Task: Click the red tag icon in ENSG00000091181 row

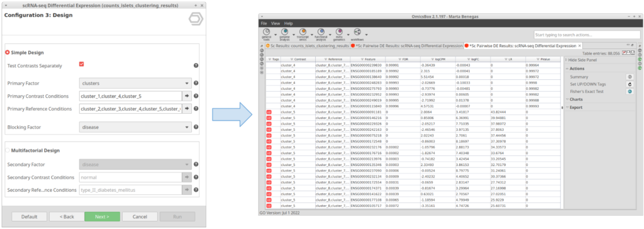Action: pyautogui.click(x=269, y=112)
